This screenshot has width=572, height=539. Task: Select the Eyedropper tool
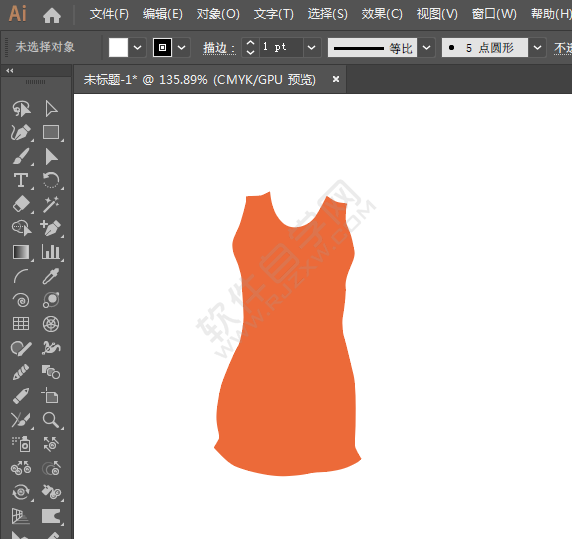click(x=51, y=276)
